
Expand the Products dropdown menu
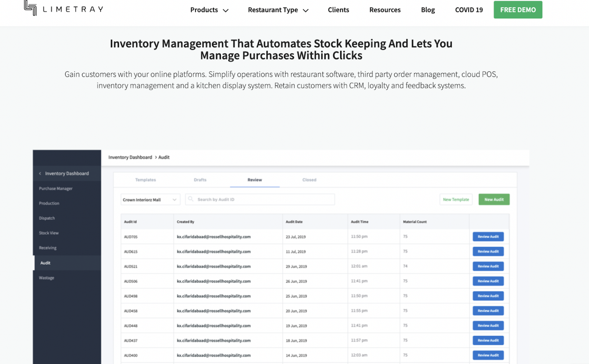209,10
